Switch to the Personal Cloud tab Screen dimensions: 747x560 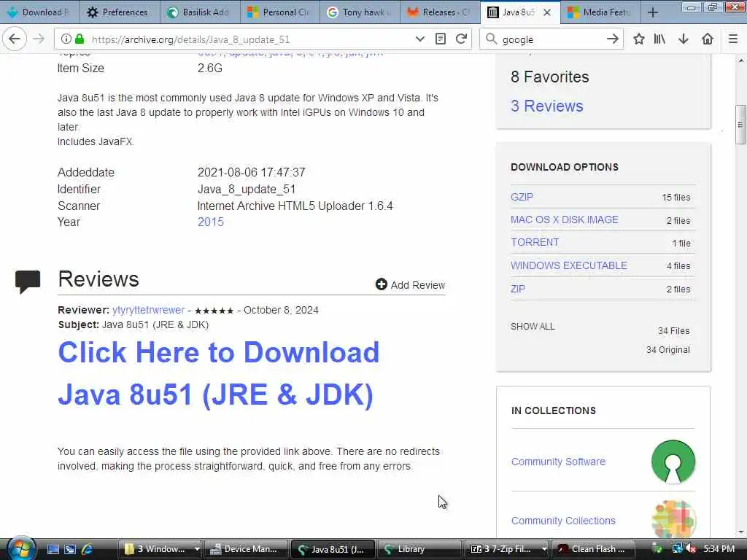tap(279, 12)
